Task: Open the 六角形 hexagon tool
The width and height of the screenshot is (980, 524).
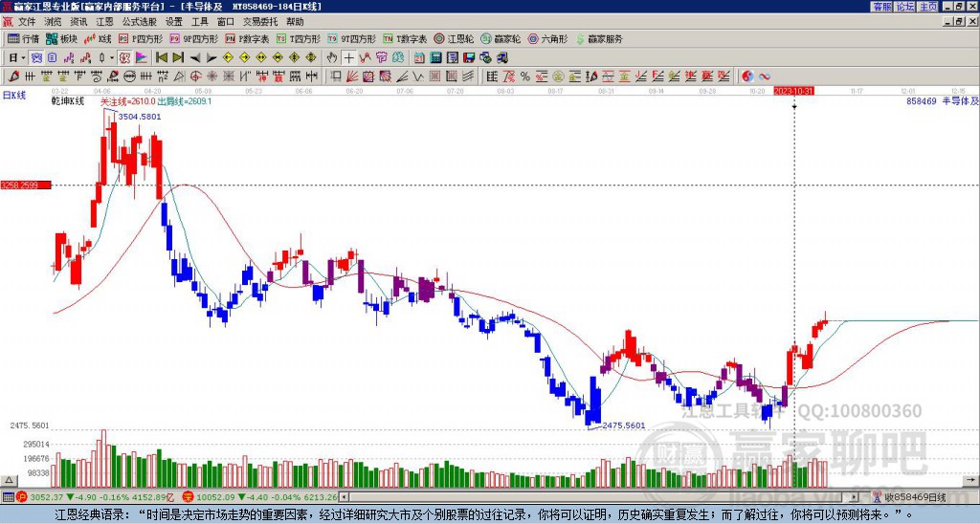Action: tap(548, 38)
